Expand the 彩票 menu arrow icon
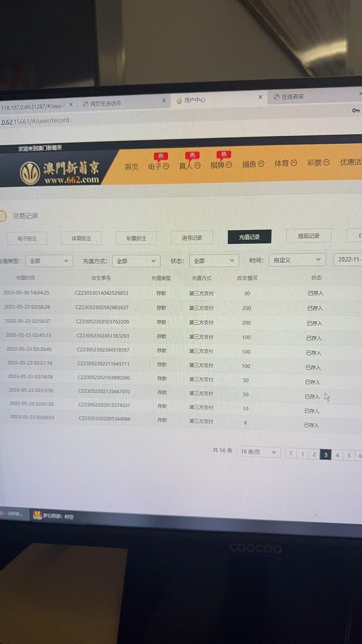This screenshot has height=644, width=362. coord(326,162)
